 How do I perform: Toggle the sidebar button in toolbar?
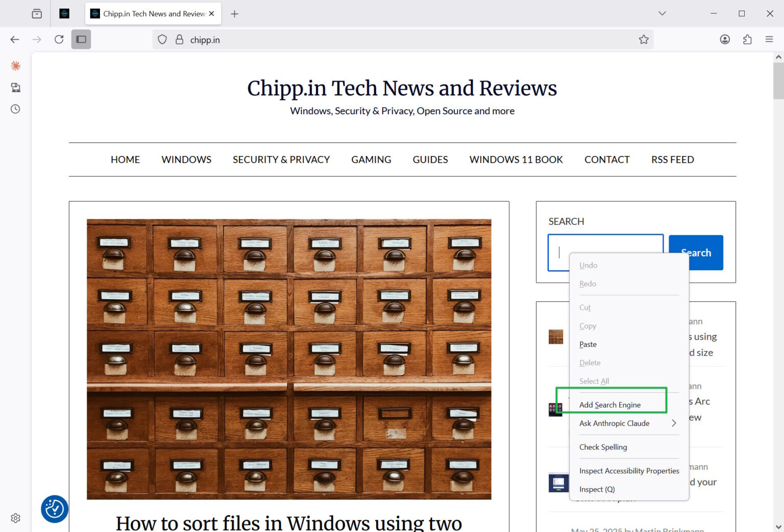[81, 39]
